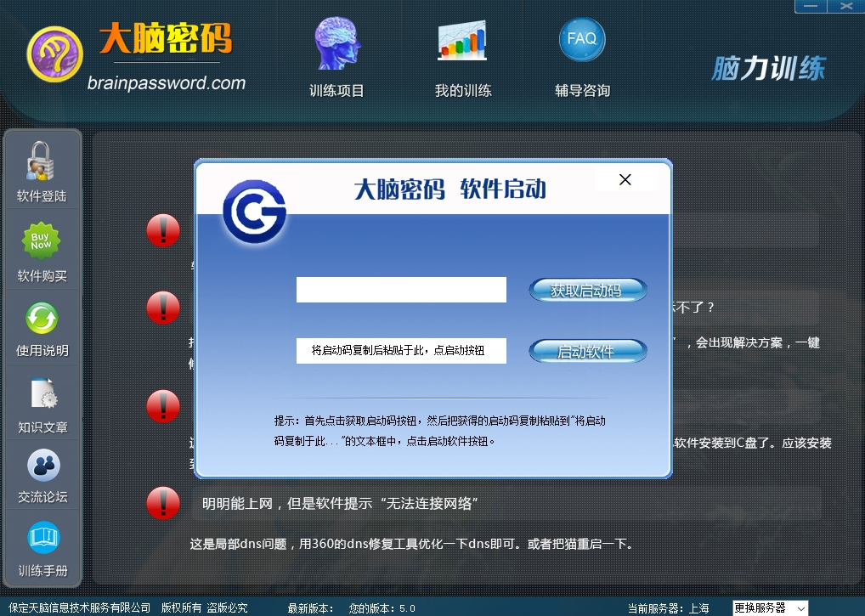Click the blue G logo in dialog
The image size is (865, 616).
coord(254,212)
